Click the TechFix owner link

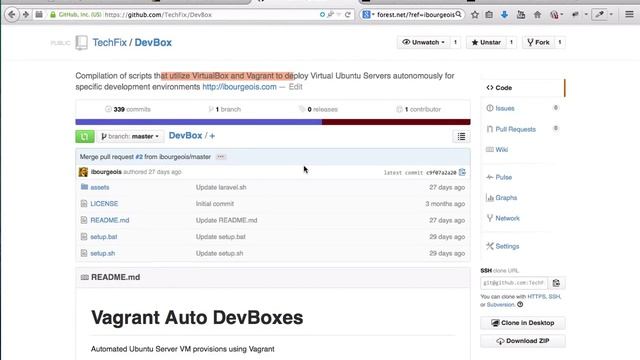pos(109,42)
